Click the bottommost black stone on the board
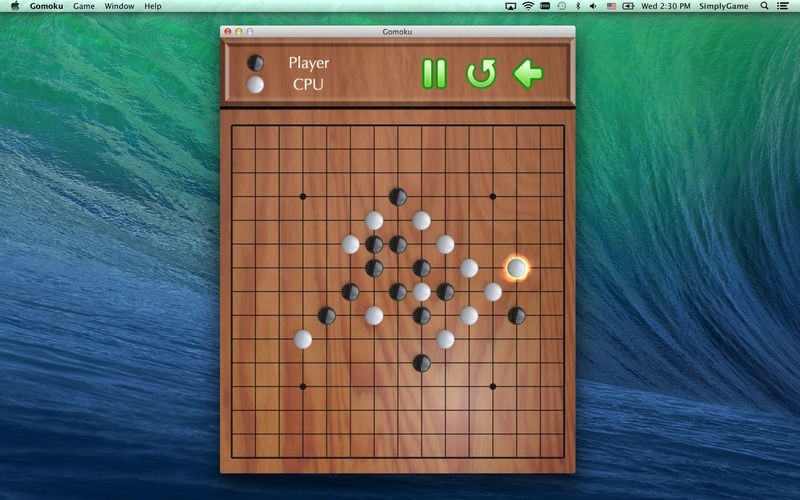Viewport: 800px width, 500px height. click(422, 363)
